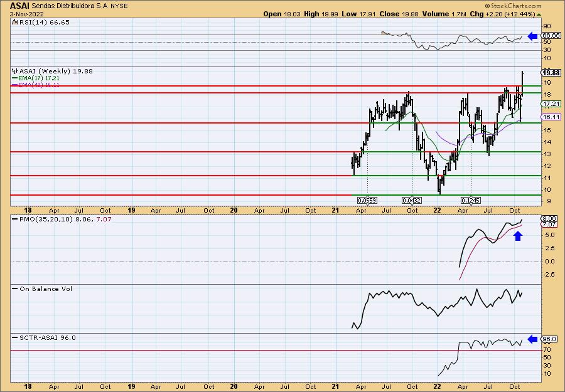Click the 2.5 label on PMO axis
Viewport: 565px width, 392px height.
(549, 248)
